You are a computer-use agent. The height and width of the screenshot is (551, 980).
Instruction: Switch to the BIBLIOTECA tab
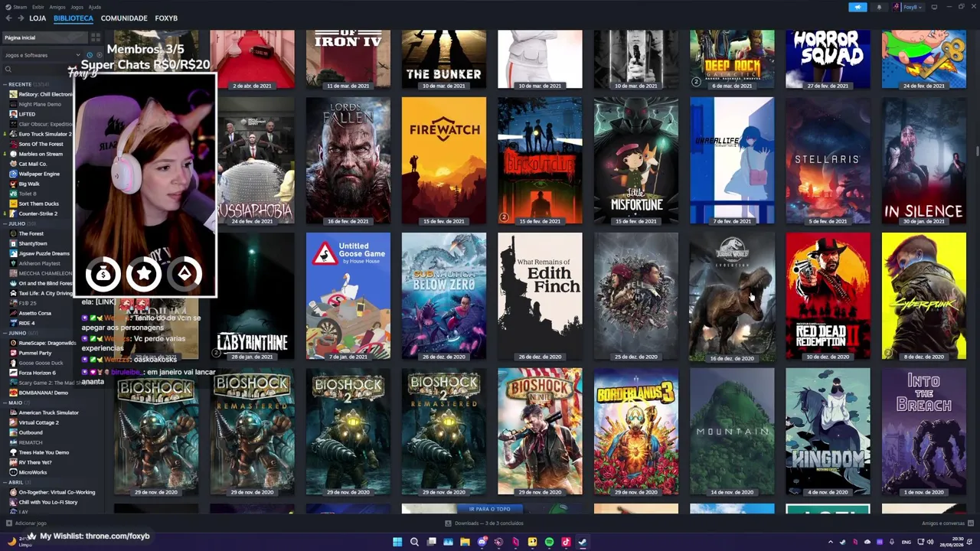tap(73, 18)
